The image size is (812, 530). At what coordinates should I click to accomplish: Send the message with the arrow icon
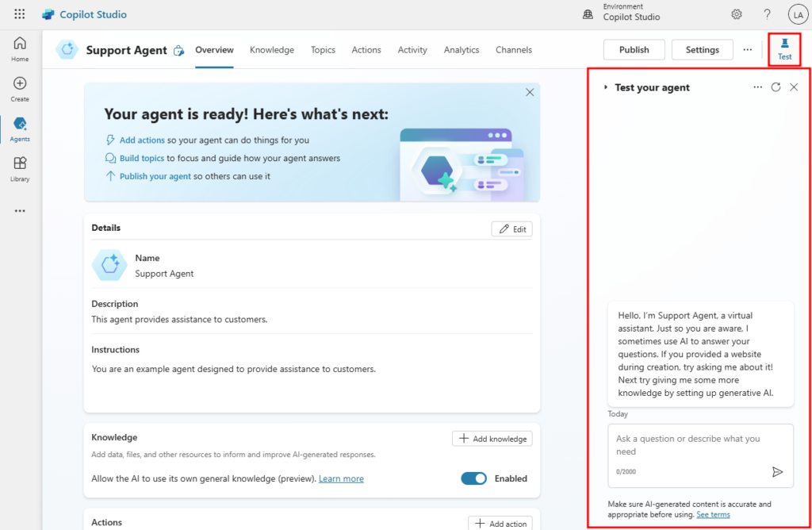(x=777, y=471)
